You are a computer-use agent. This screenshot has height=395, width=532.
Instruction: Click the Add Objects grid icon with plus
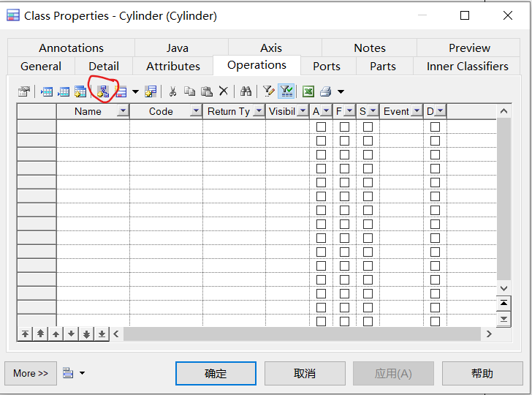[x=80, y=91]
